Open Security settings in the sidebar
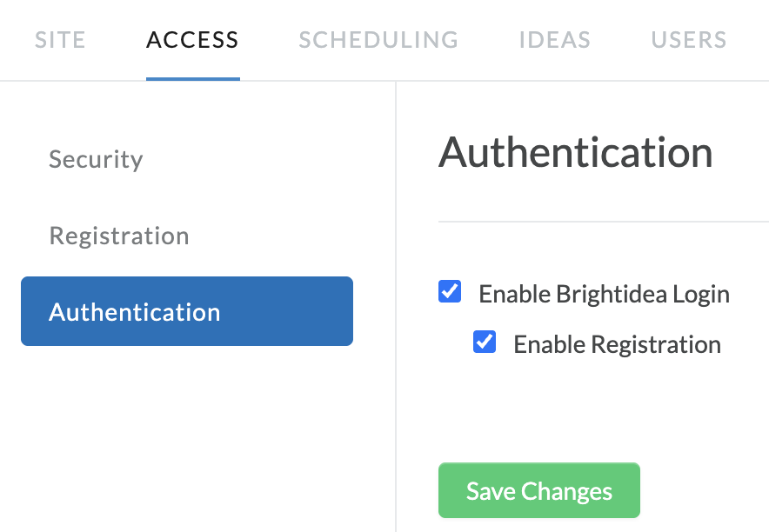The image size is (769, 532). click(x=96, y=159)
